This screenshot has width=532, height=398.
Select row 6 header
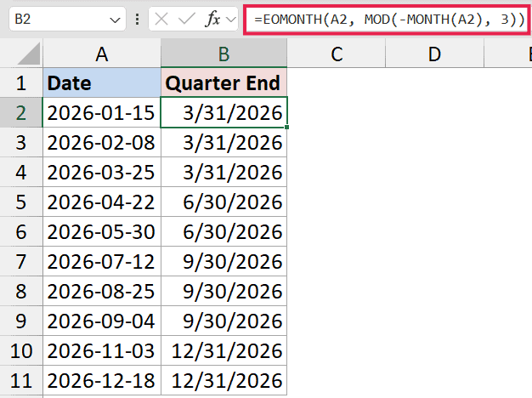[x=21, y=231]
